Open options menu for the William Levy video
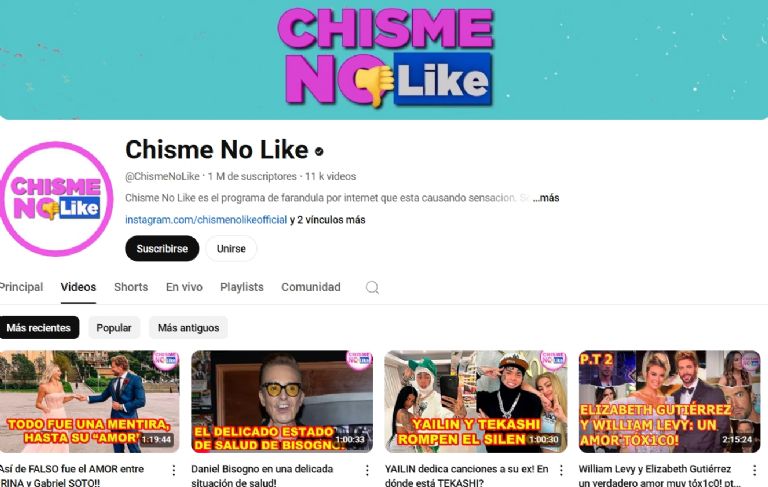Viewport: 768px width, 487px height. click(x=754, y=470)
